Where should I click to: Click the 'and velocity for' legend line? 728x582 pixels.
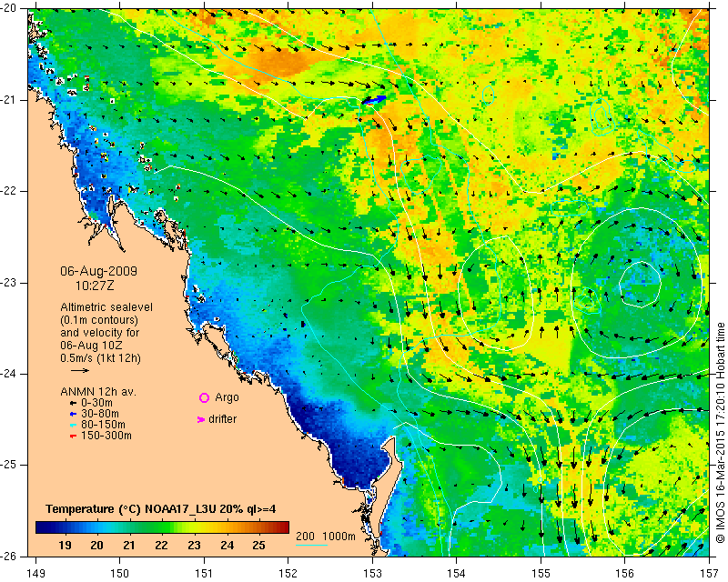click(x=99, y=333)
